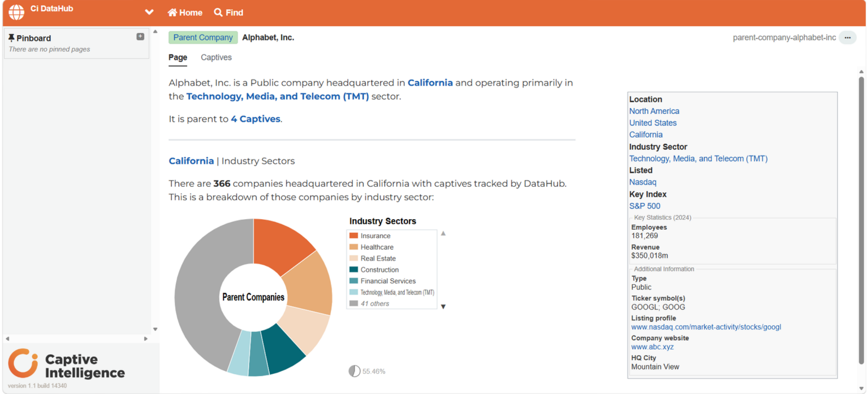Click the sidebar scroll down arrow
The image size is (868, 394).
coord(155,329)
